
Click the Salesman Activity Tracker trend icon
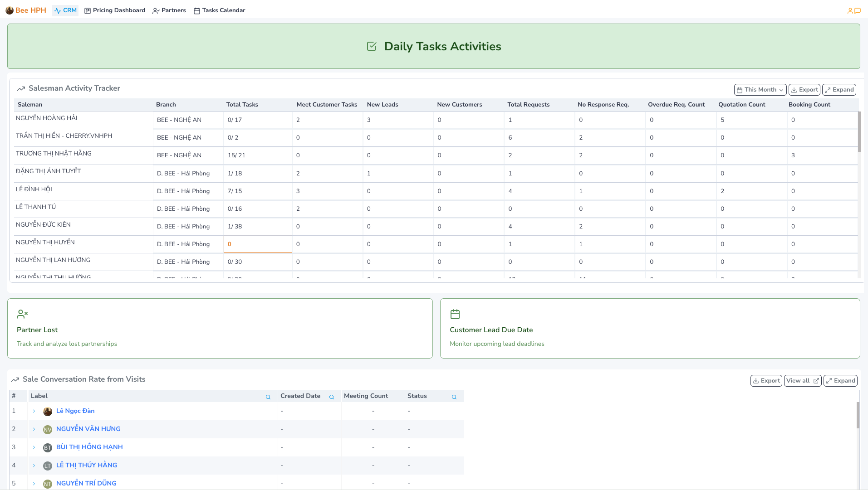(x=21, y=88)
